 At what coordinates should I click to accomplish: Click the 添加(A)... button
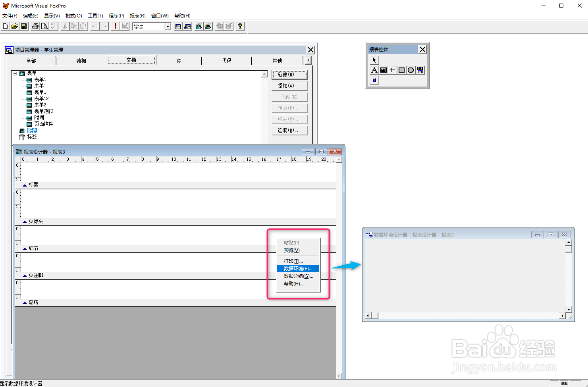(x=290, y=86)
